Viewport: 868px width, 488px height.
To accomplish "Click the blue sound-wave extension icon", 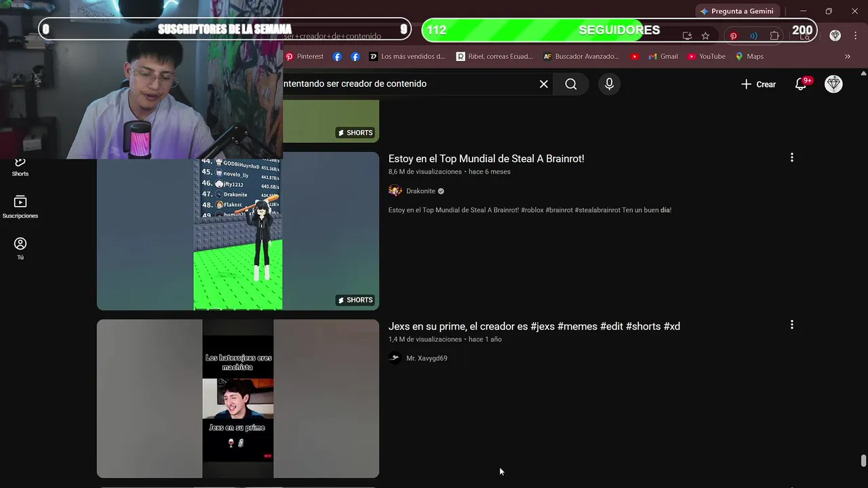I will (x=753, y=36).
